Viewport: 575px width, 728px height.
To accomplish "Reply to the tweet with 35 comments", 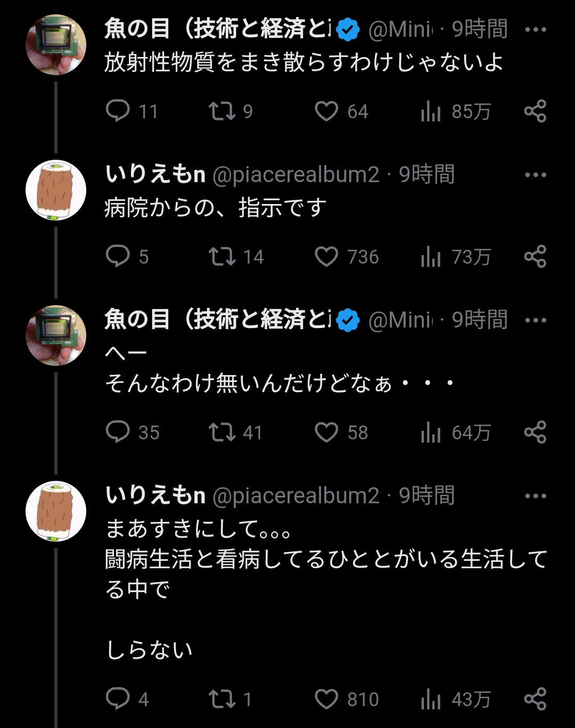I will point(118,432).
